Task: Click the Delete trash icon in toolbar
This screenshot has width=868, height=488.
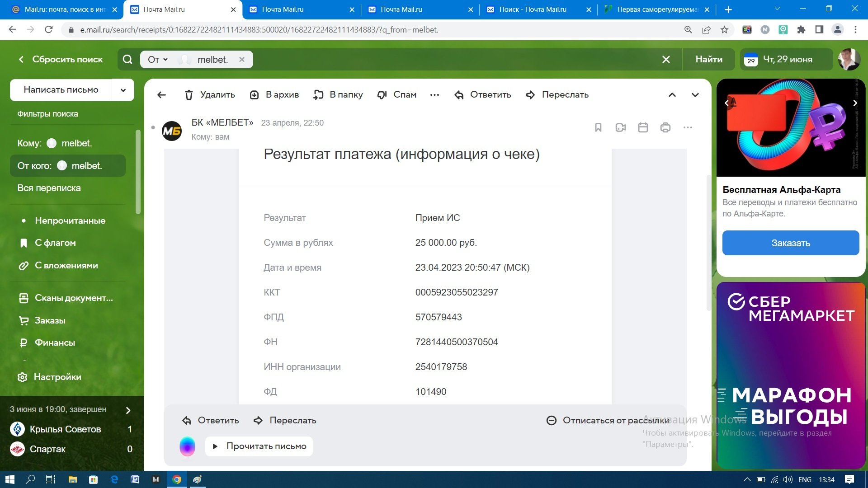Action: [189, 95]
